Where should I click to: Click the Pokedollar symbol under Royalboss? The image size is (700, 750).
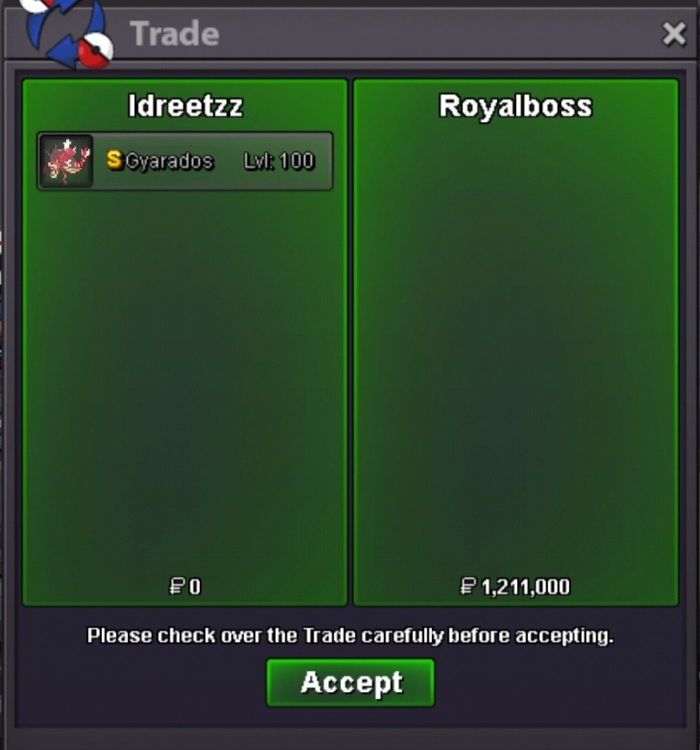[x=468, y=587]
